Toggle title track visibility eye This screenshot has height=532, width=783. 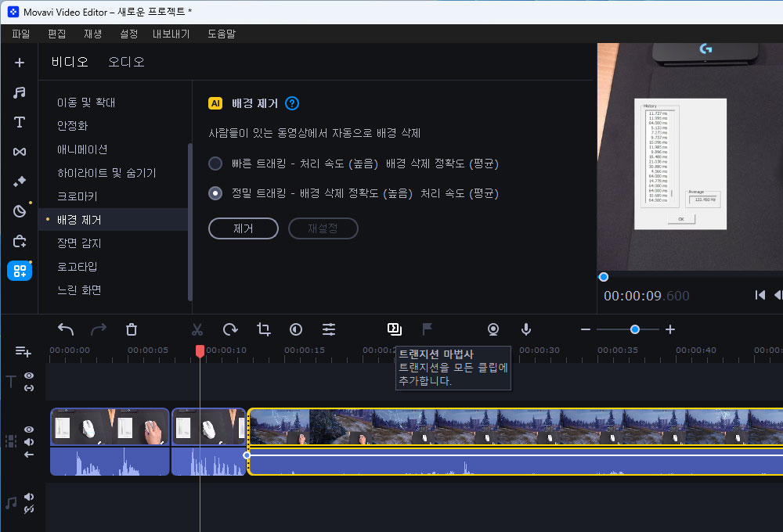(29, 376)
